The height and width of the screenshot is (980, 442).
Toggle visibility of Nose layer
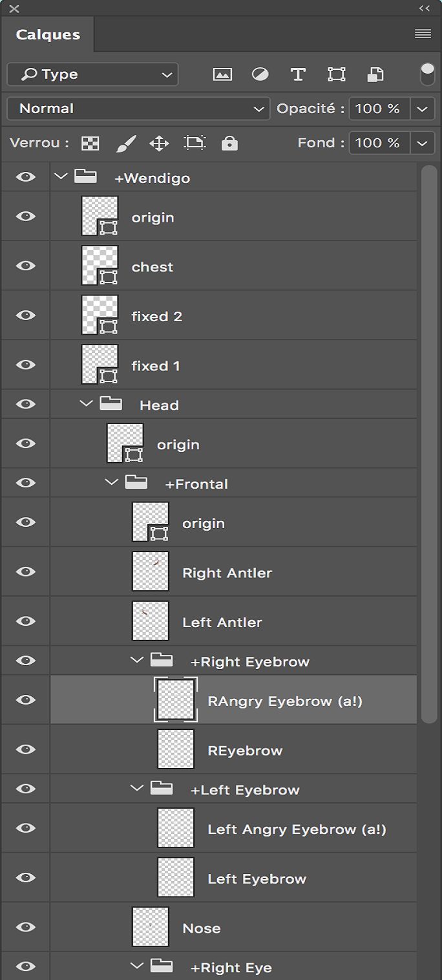point(26,927)
